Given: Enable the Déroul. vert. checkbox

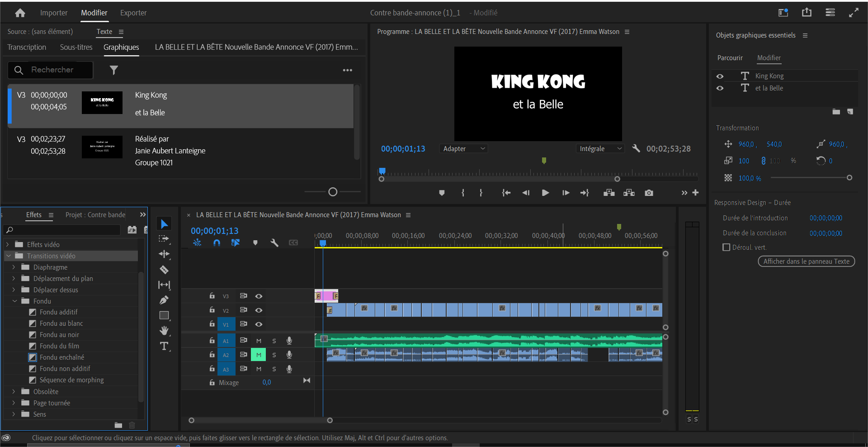Looking at the screenshot, I should 726,247.
